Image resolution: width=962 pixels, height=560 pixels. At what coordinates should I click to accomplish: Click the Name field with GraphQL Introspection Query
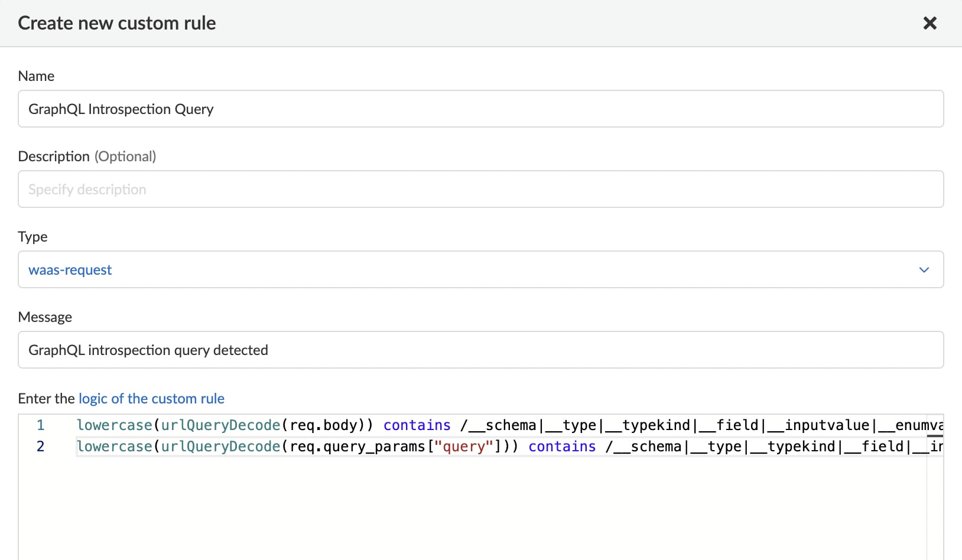point(480,109)
